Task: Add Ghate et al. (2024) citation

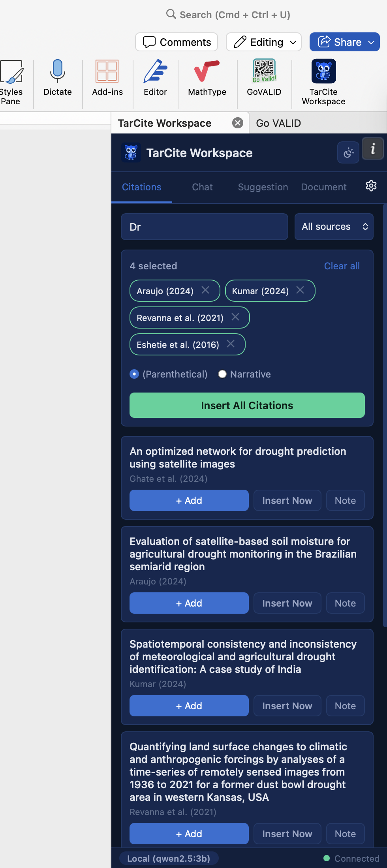Action: pos(189,500)
